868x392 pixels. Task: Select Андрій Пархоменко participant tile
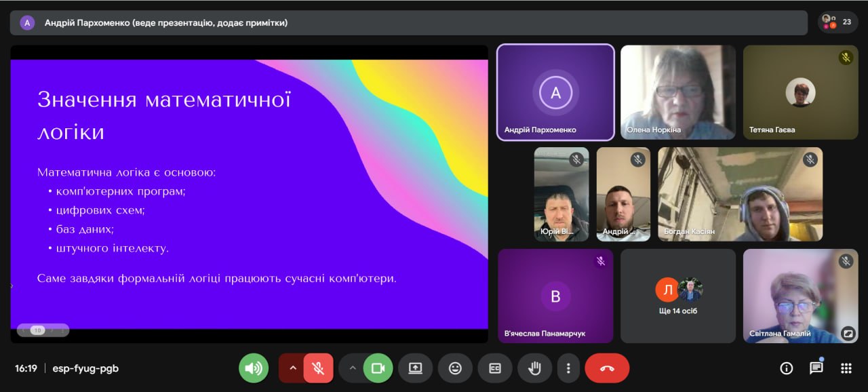pos(555,93)
